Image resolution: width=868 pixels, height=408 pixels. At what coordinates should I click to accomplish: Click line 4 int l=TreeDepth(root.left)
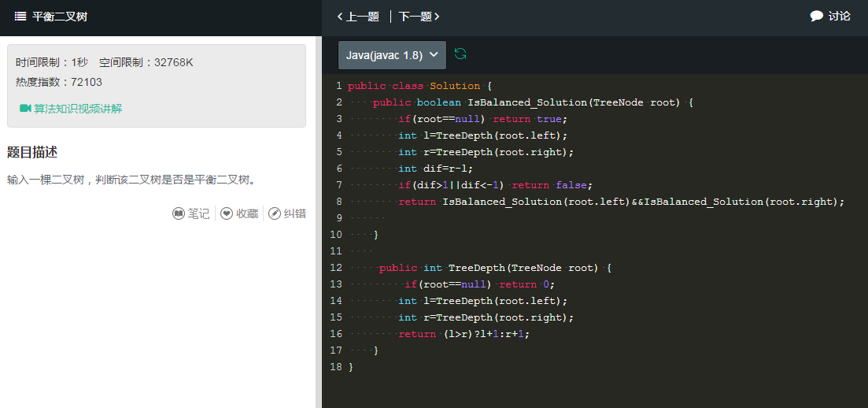[483, 135]
